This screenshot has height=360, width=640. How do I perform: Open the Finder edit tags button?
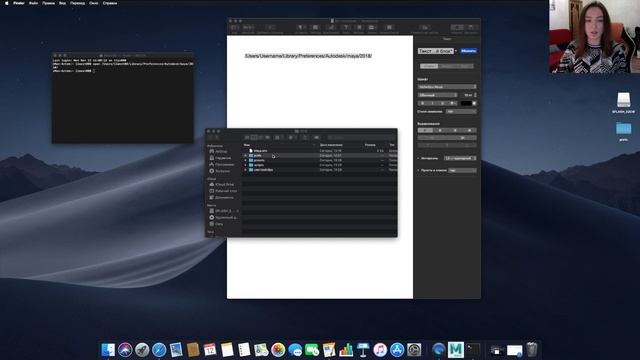pyautogui.click(x=316, y=138)
